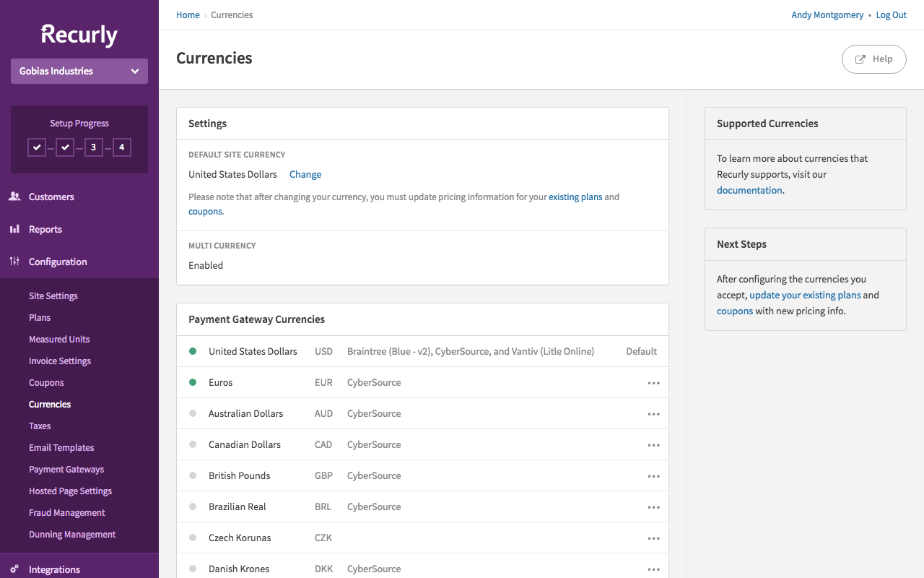Open Taxes in the Configuration menu
The image size is (924, 578).
[39, 426]
